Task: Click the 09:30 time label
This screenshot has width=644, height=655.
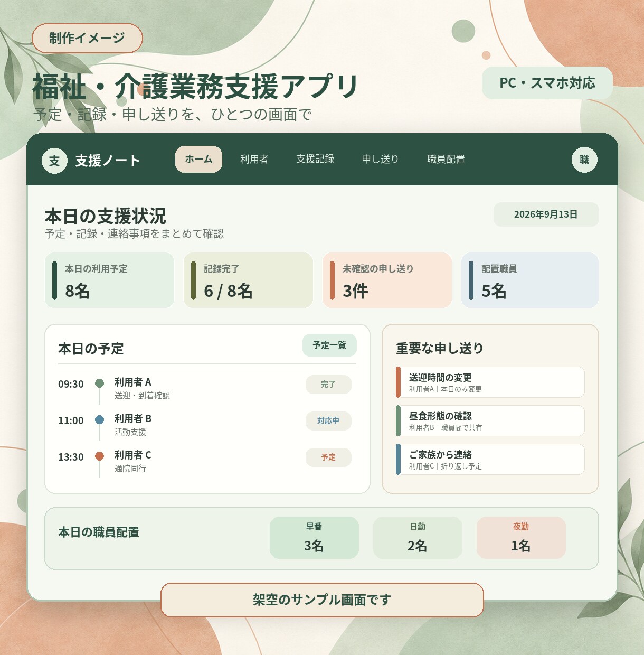Action: [71, 384]
